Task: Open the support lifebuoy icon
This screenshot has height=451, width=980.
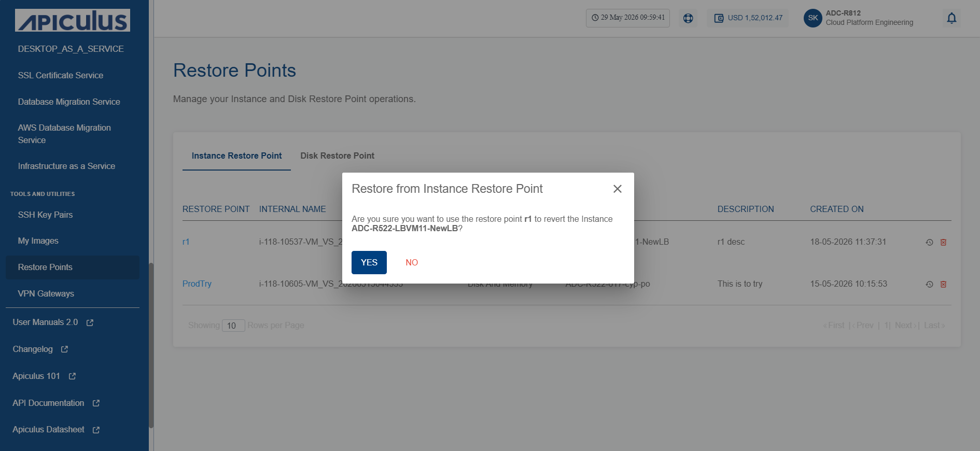Action: tap(688, 18)
